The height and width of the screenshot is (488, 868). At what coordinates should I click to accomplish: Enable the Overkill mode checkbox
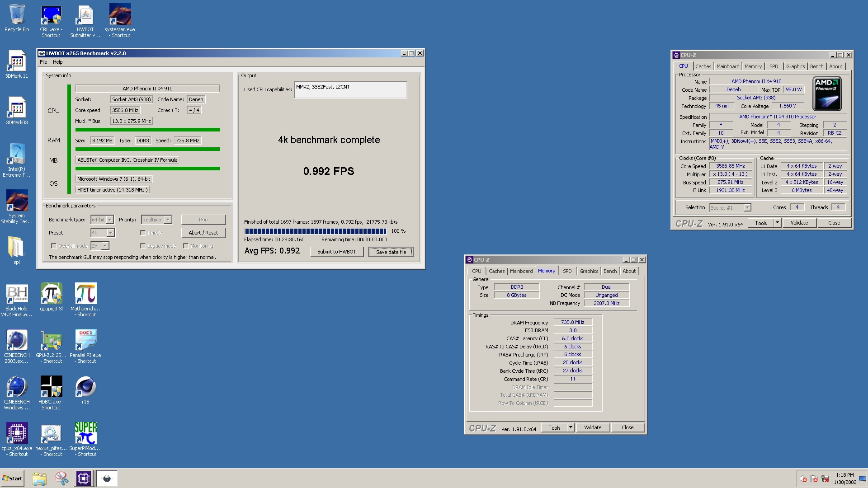coord(54,246)
